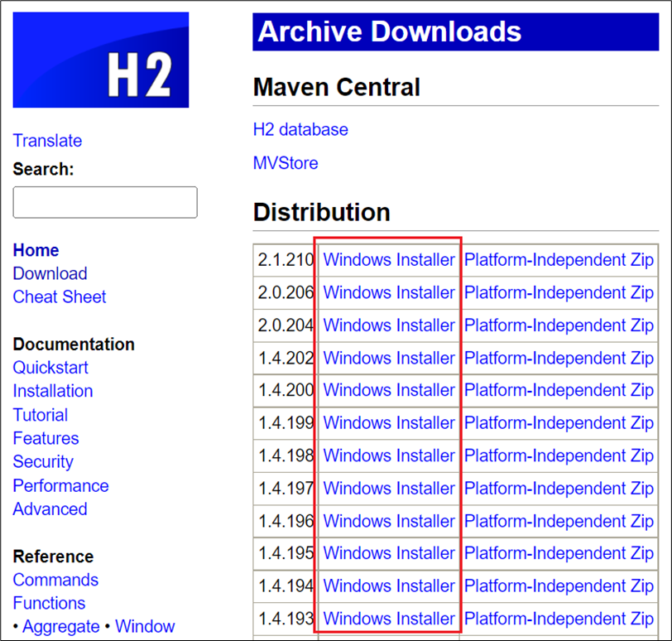Download Windows Installer for version 1.4.193
This screenshot has width=672, height=641.
[389, 619]
